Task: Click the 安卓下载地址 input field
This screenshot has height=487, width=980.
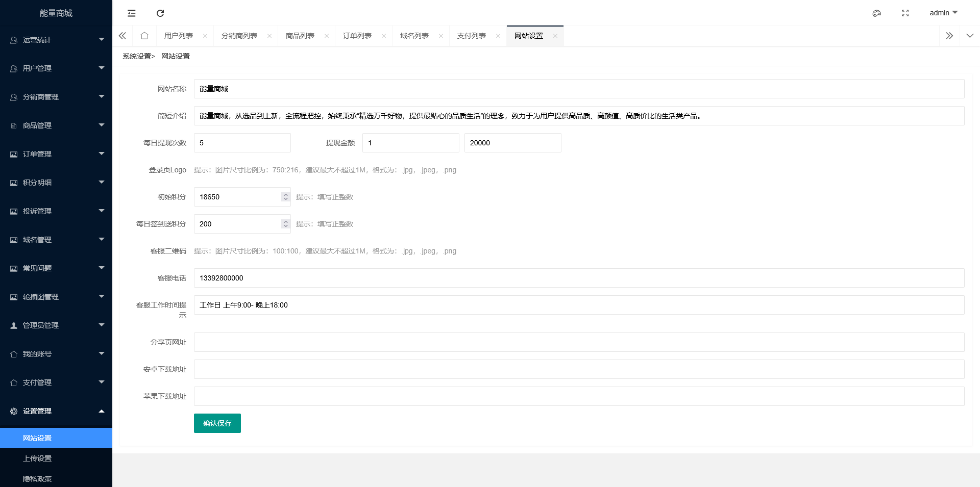Action: (x=579, y=369)
